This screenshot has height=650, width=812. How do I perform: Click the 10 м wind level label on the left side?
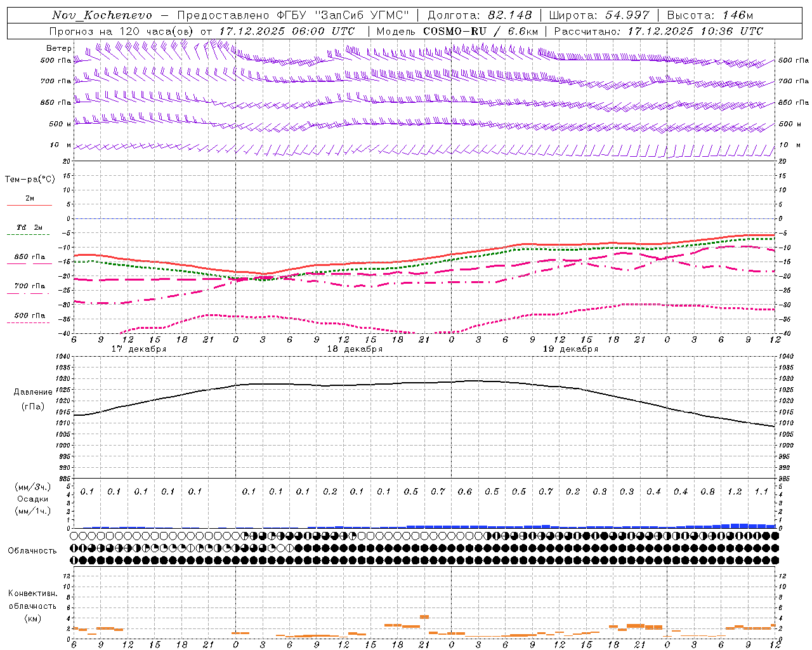[61, 145]
